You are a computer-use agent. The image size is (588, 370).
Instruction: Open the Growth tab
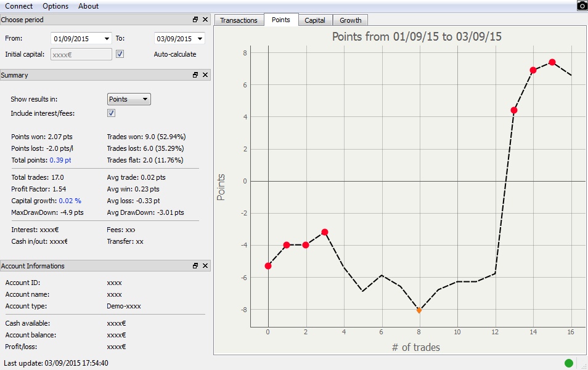[x=351, y=20]
